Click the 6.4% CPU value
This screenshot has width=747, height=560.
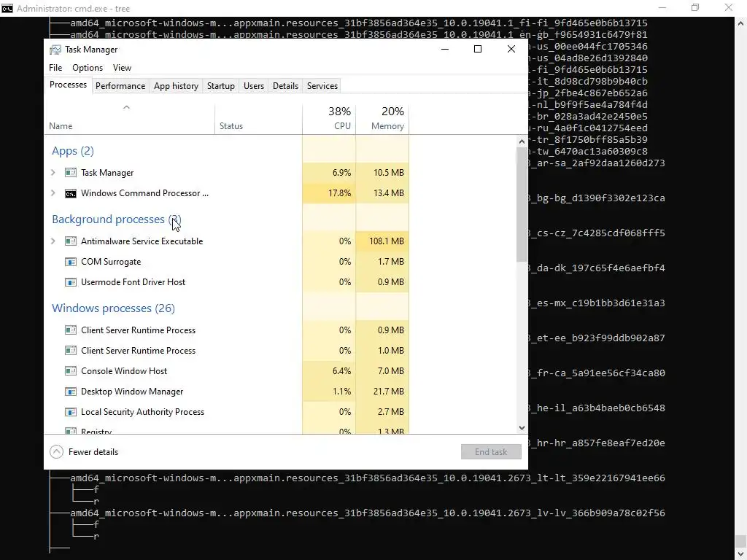click(x=341, y=371)
